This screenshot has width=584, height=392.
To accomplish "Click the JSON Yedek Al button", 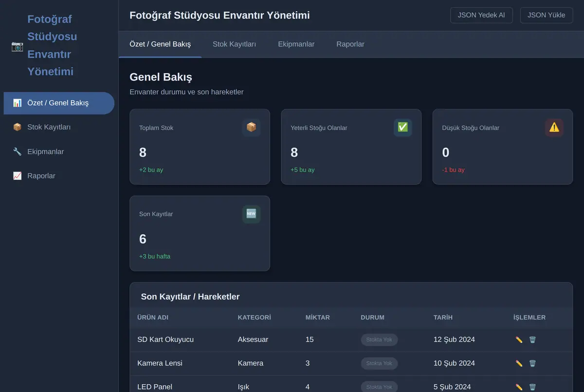I will [x=481, y=15].
